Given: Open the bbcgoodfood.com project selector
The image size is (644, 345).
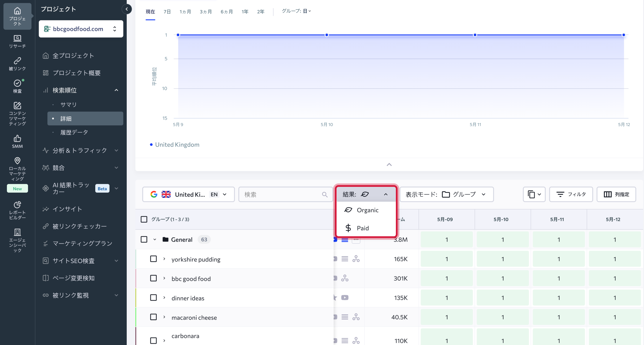Looking at the screenshot, I should coord(81,29).
